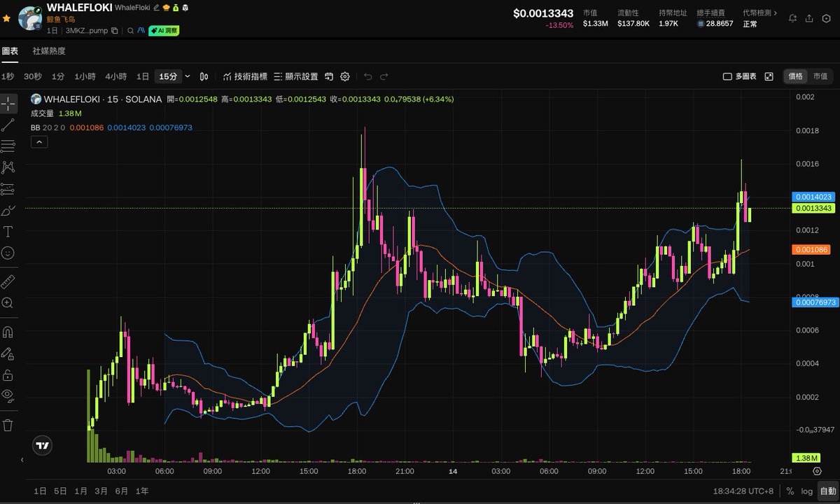Toggle the favorite star for WHALEFLOKI
Viewport: 840px width, 504px height.
[x=6, y=17]
